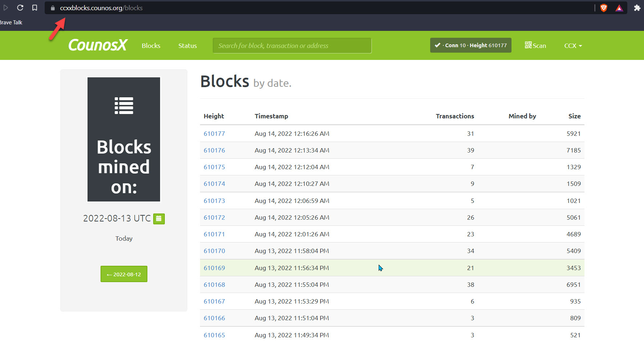Viewport: 644px width, 342px height.
Task: Open block 610166 details
Action: (214, 318)
